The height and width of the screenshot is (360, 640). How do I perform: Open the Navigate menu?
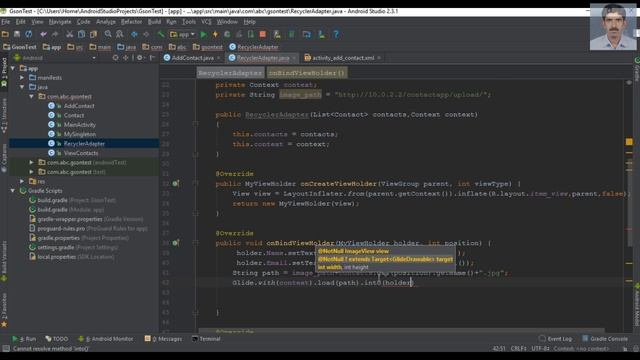pyautogui.click(x=60, y=22)
